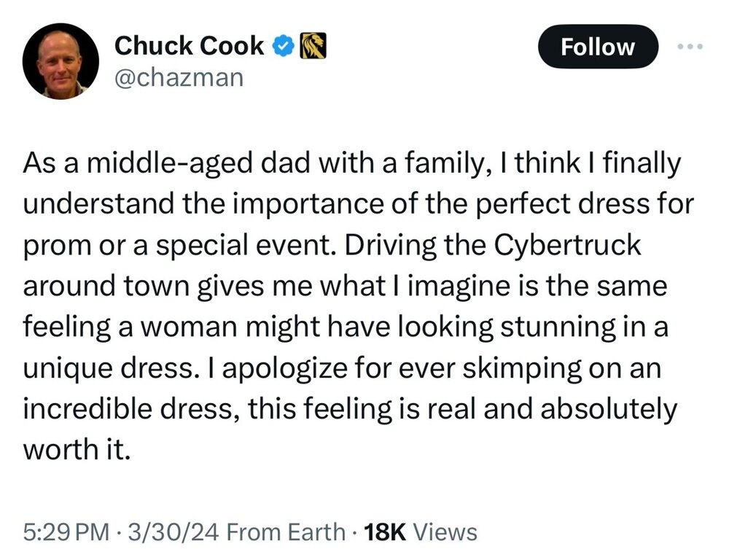Click the @chazman handle

(x=179, y=76)
